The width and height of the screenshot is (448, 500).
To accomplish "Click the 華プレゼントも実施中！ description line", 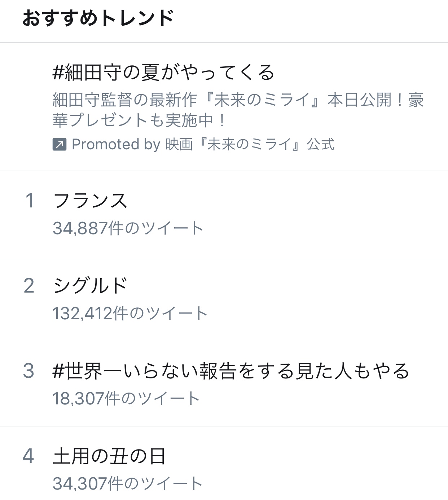I will (140, 120).
